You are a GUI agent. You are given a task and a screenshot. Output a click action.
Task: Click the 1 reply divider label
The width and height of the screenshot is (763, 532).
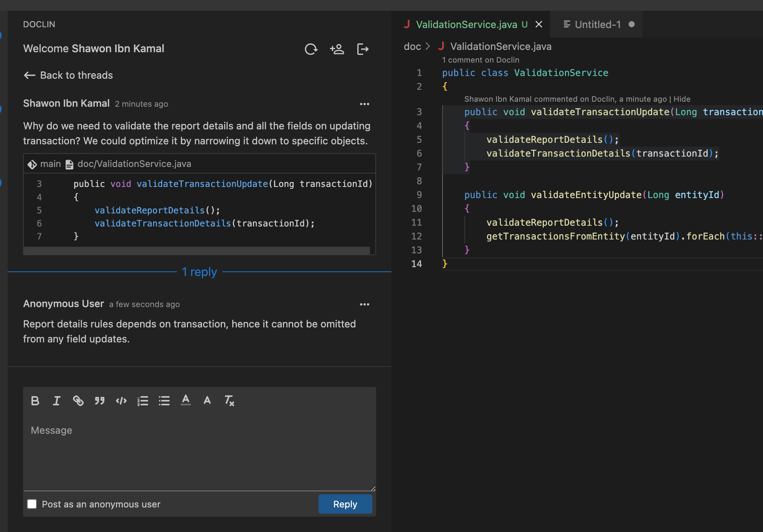[x=199, y=272]
